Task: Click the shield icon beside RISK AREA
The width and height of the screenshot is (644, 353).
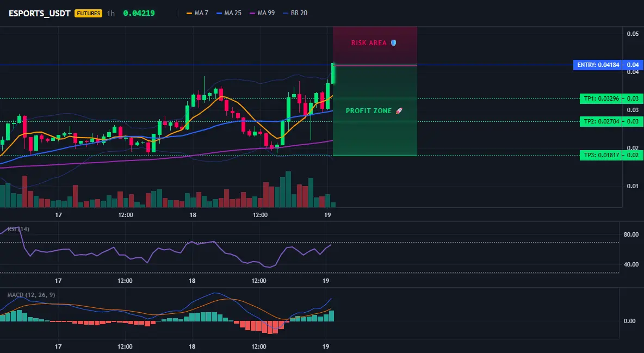Action: [393, 43]
